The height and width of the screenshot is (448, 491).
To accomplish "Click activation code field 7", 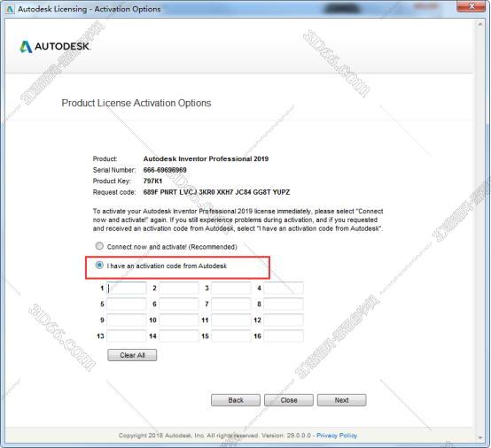I will point(231,304).
